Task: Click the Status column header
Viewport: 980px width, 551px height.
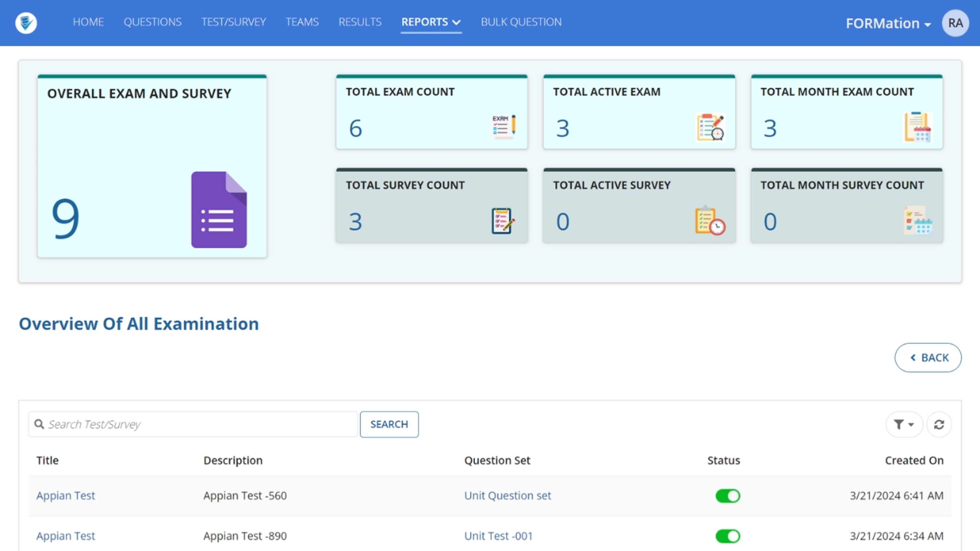Action: (x=724, y=460)
